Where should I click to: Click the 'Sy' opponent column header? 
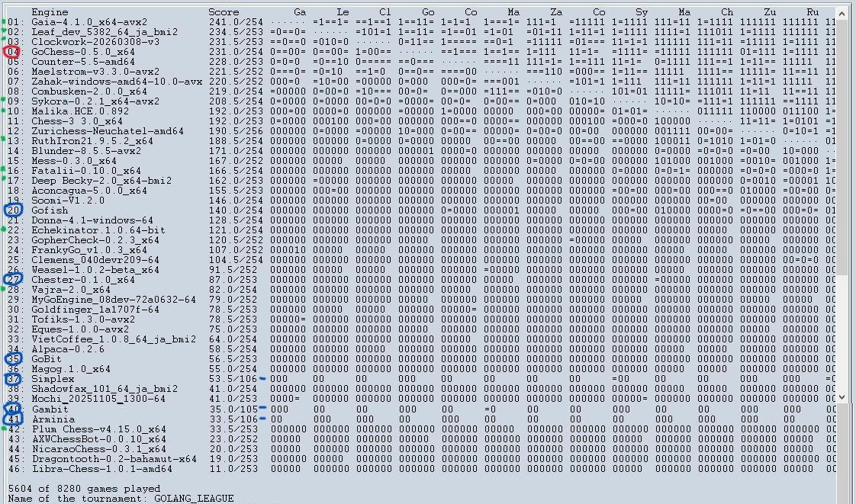[642, 12]
